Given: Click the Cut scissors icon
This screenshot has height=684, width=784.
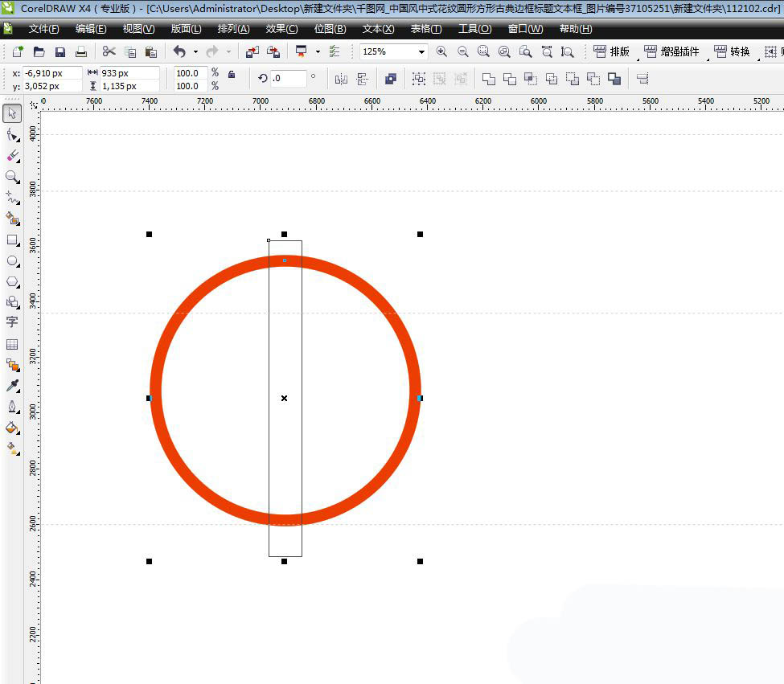Looking at the screenshot, I should coord(109,52).
